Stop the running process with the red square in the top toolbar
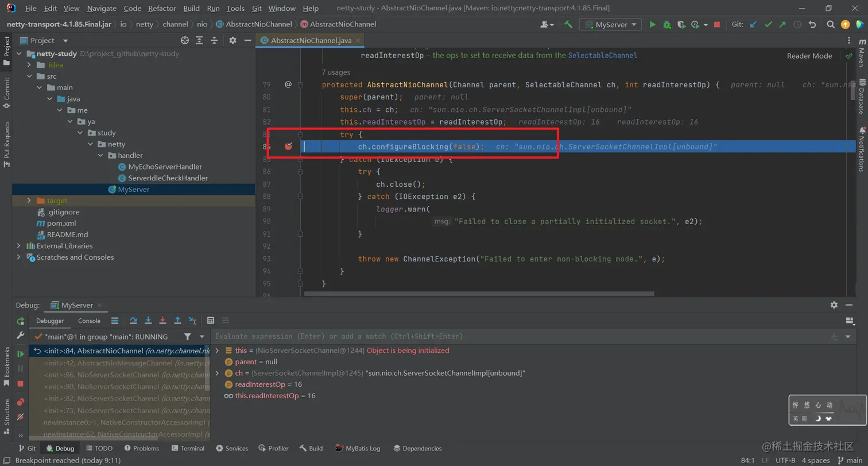This screenshot has width=868, height=466. point(716,25)
